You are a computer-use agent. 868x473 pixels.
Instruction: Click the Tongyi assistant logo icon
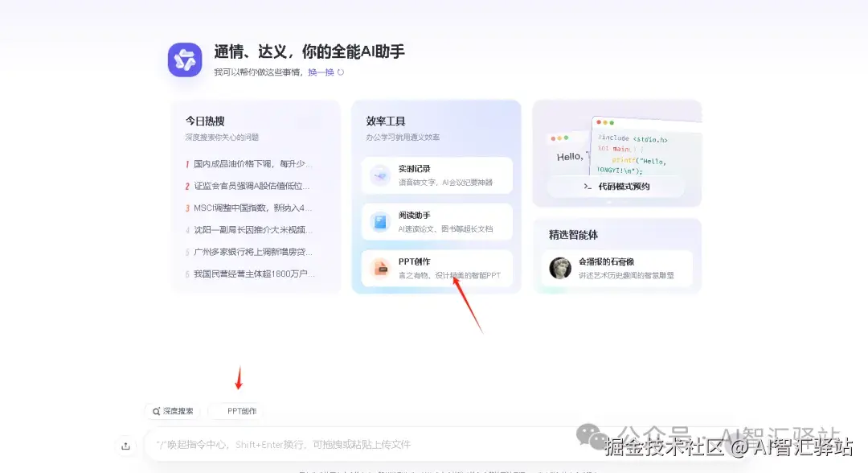184,59
